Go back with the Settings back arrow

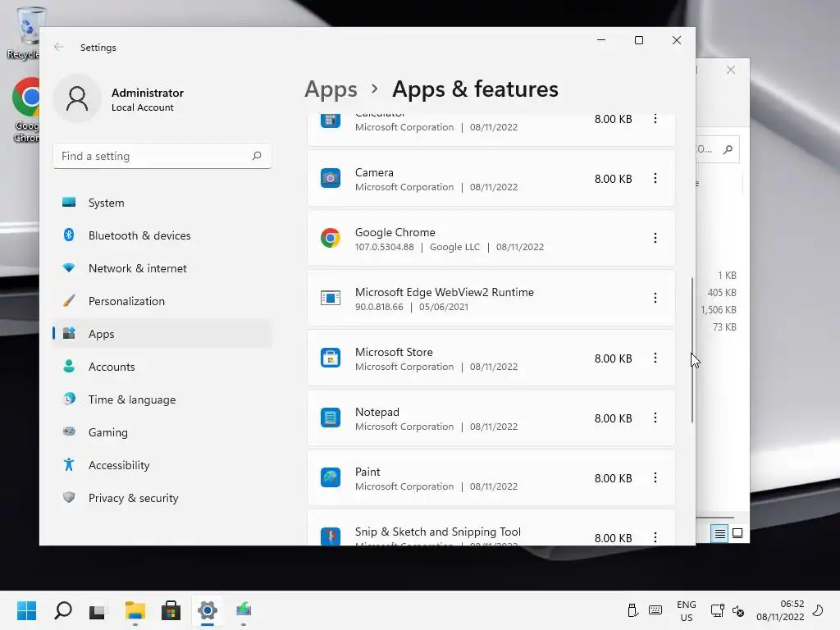pyautogui.click(x=59, y=47)
